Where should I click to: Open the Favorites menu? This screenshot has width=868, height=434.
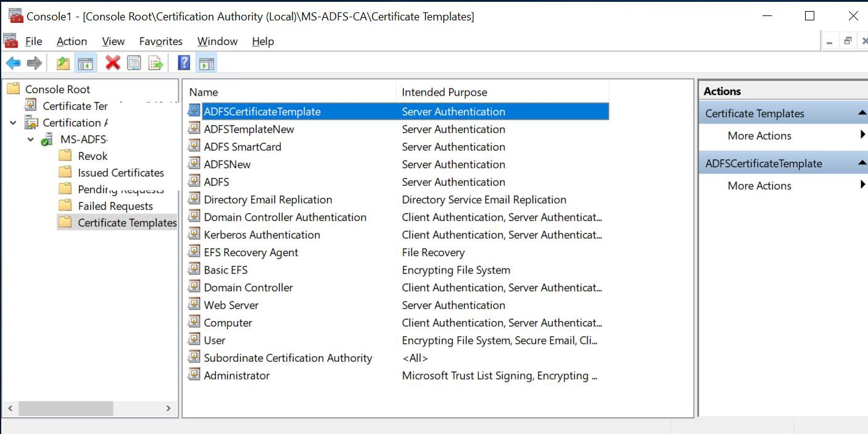coord(160,41)
